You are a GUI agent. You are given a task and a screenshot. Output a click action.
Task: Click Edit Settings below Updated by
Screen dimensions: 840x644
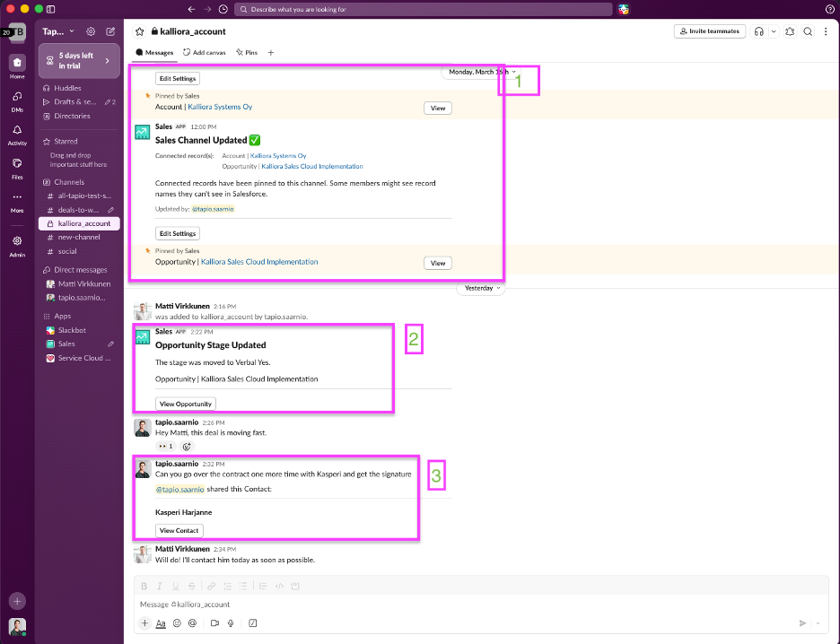(178, 233)
